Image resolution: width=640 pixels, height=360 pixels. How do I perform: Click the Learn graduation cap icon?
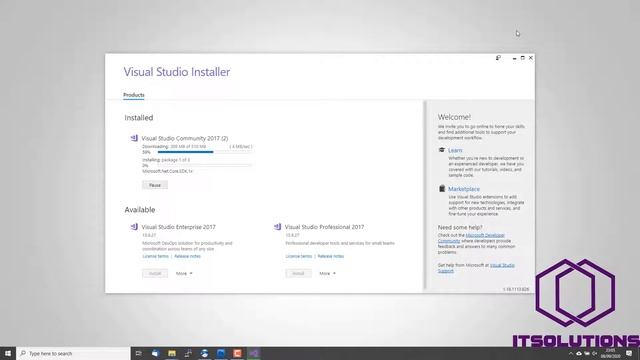442,150
